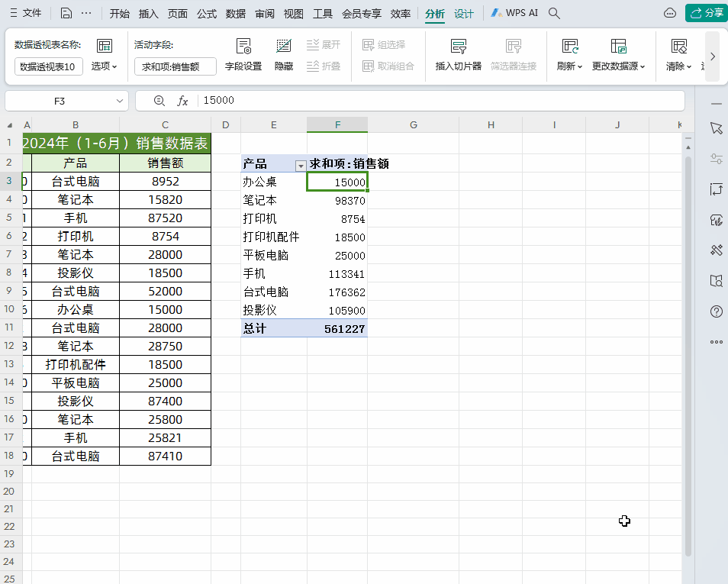728x584 pixels.
Task: Collapse the sidebar with minimize line
Action: coord(717,104)
